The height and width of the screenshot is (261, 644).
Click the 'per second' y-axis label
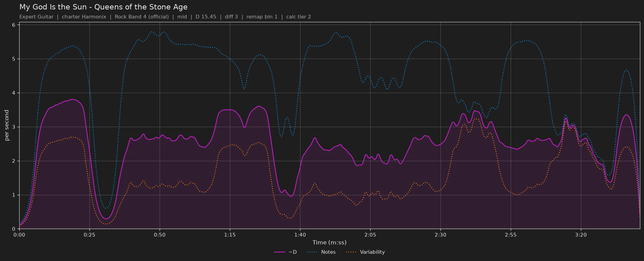pos(7,125)
